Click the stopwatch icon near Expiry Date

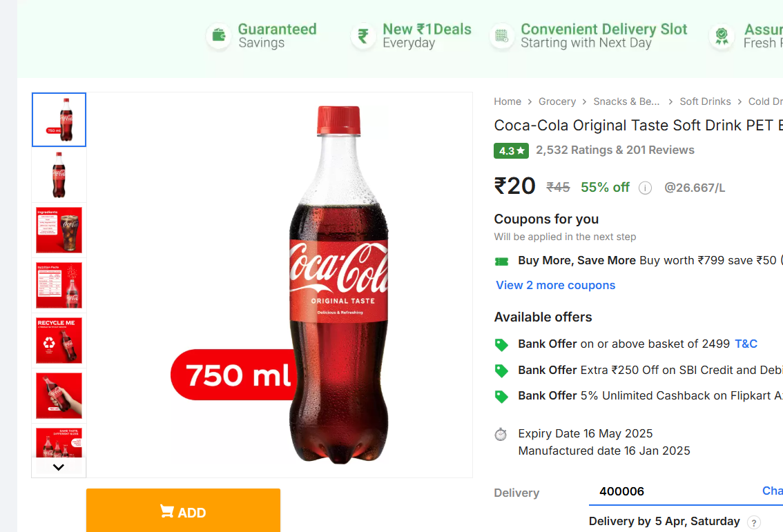pos(501,435)
